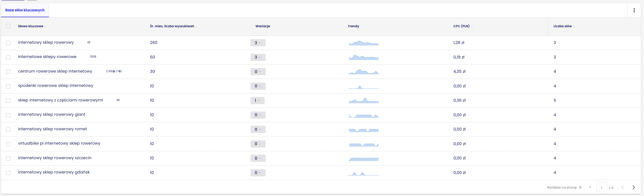Click search volume value '50'
The height and width of the screenshot is (196, 644).
pyautogui.click(x=152, y=57)
